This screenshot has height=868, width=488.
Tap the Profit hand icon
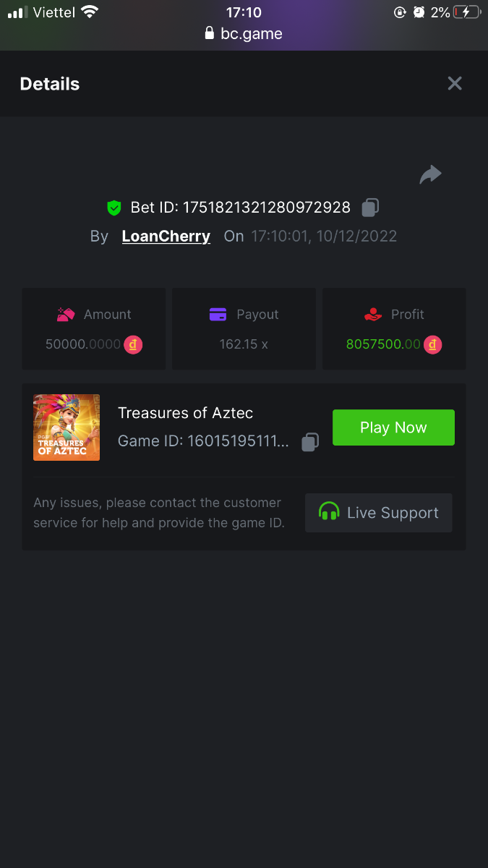[372, 315]
